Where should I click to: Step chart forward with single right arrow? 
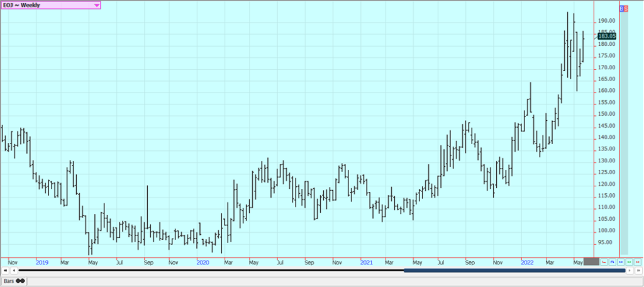[630, 271]
